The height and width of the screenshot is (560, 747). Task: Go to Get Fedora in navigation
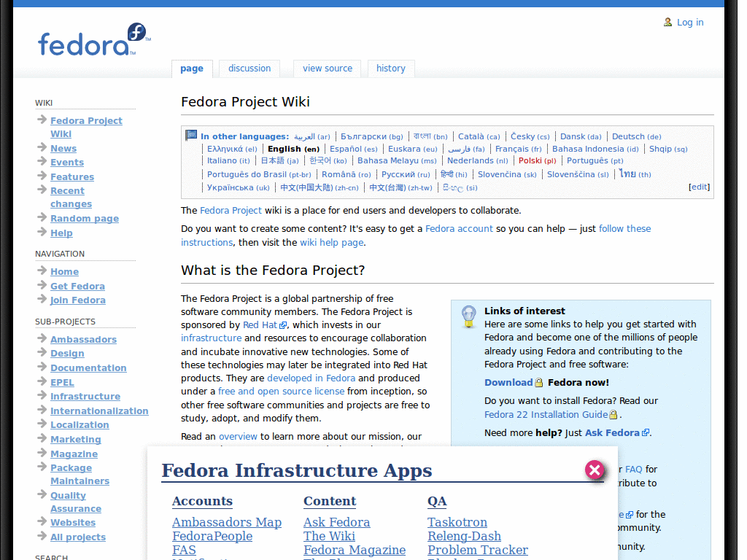(77, 286)
